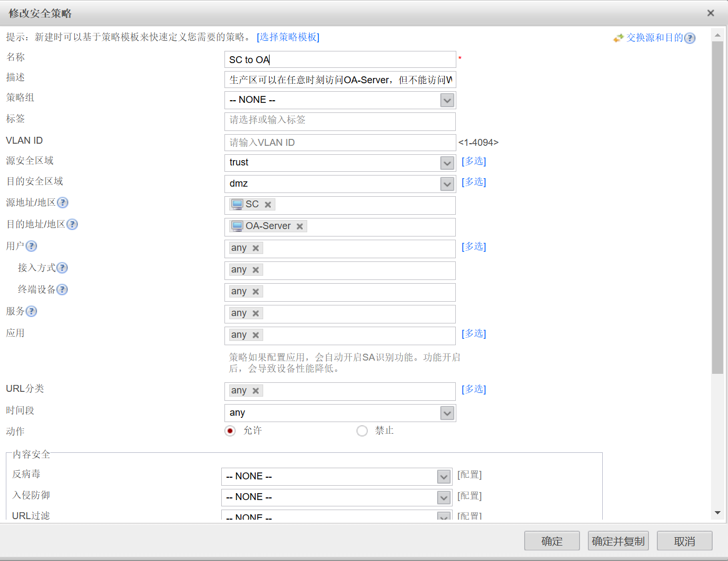Open the 时间段 any dropdown

pyautogui.click(x=447, y=413)
